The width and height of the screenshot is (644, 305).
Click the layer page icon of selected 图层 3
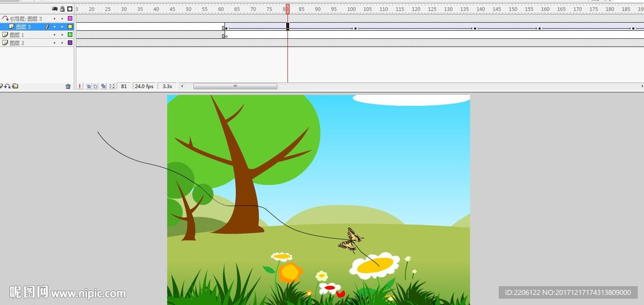click(11, 26)
